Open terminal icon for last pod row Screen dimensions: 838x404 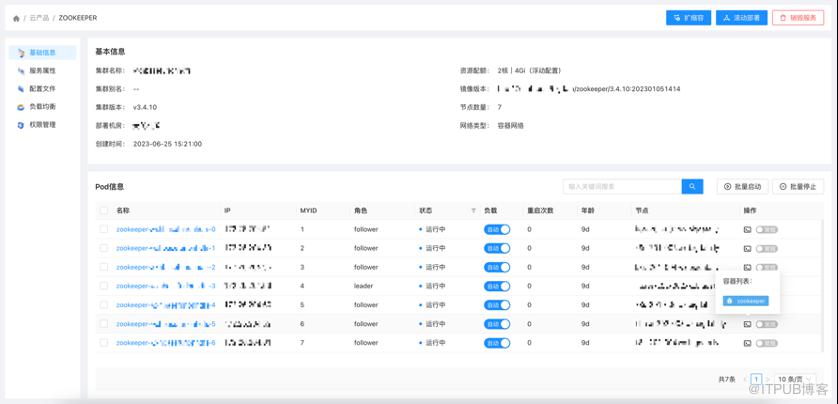tap(747, 343)
